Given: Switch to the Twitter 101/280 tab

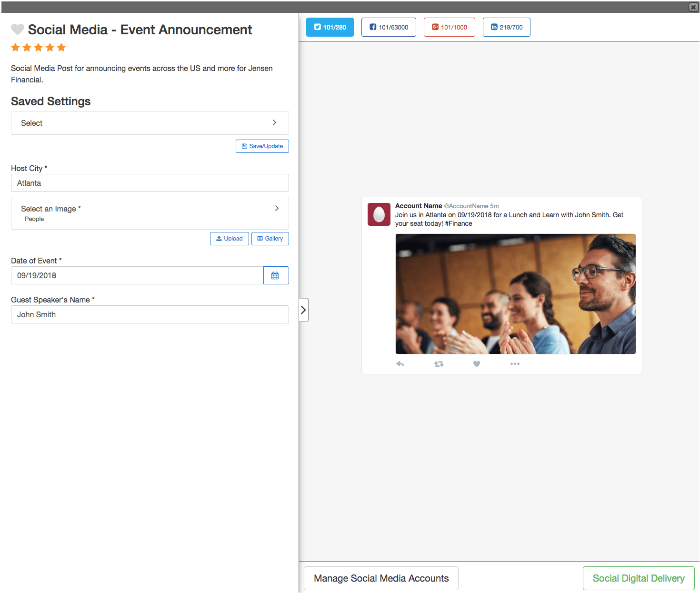Looking at the screenshot, I should (x=330, y=27).
